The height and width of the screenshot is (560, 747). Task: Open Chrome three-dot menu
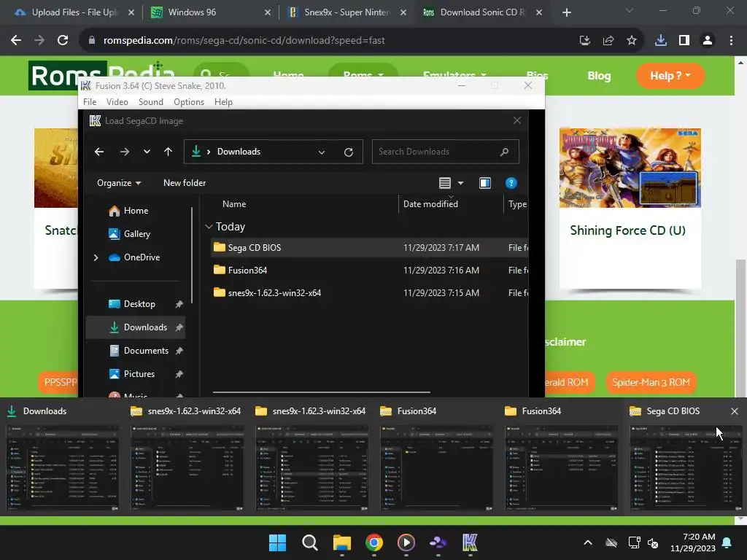point(731,41)
